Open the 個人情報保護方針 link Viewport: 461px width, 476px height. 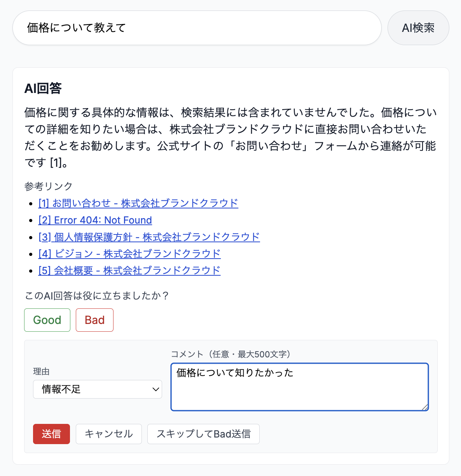click(x=149, y=237)
